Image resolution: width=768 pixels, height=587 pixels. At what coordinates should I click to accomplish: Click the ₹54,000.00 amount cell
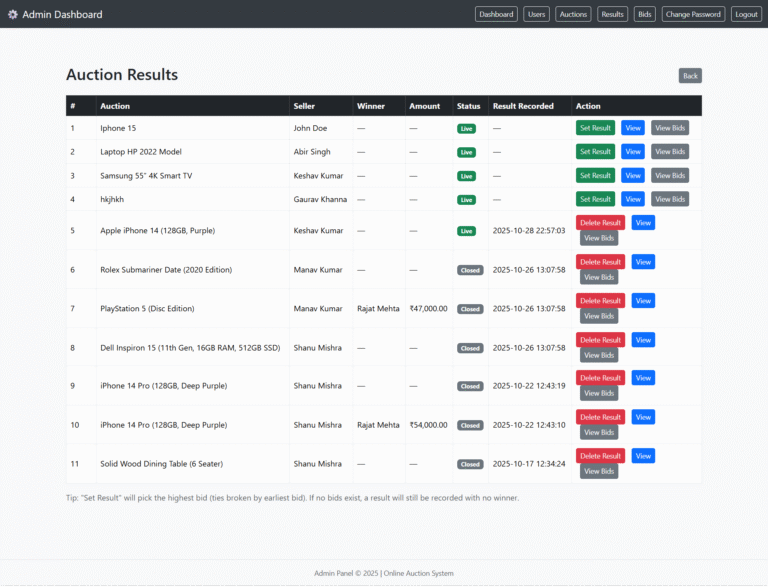point(429,425)
